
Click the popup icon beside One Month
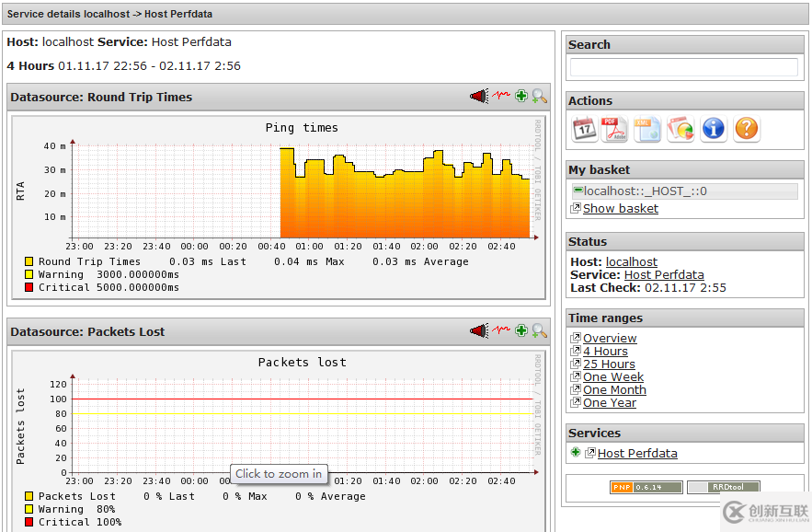(x=576, y=389)
